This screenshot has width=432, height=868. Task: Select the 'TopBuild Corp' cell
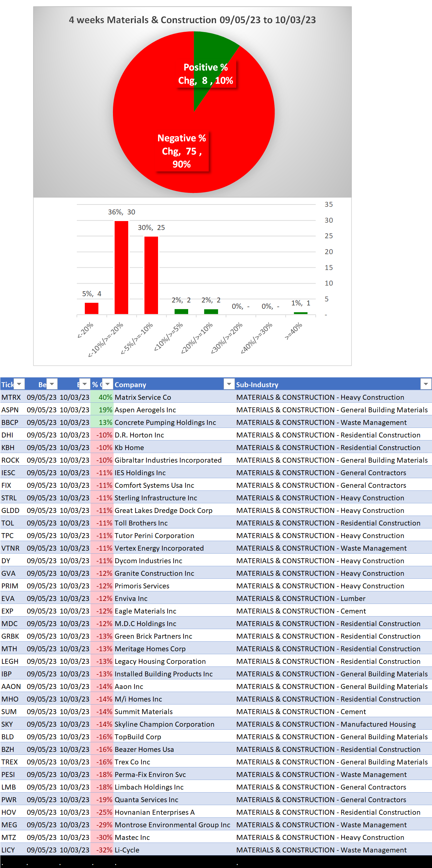[174, 737]
